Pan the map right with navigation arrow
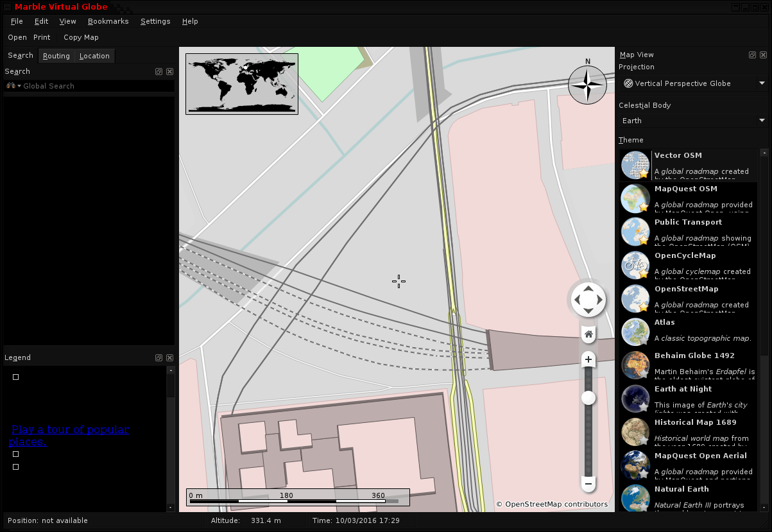The width and height of the screenshot is (772, 532). (x=600, y=300)
